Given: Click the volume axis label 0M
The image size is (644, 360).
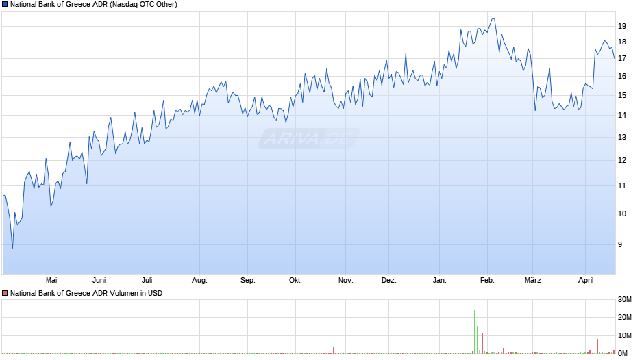Looking at the screenshot, I should (623, 353).
